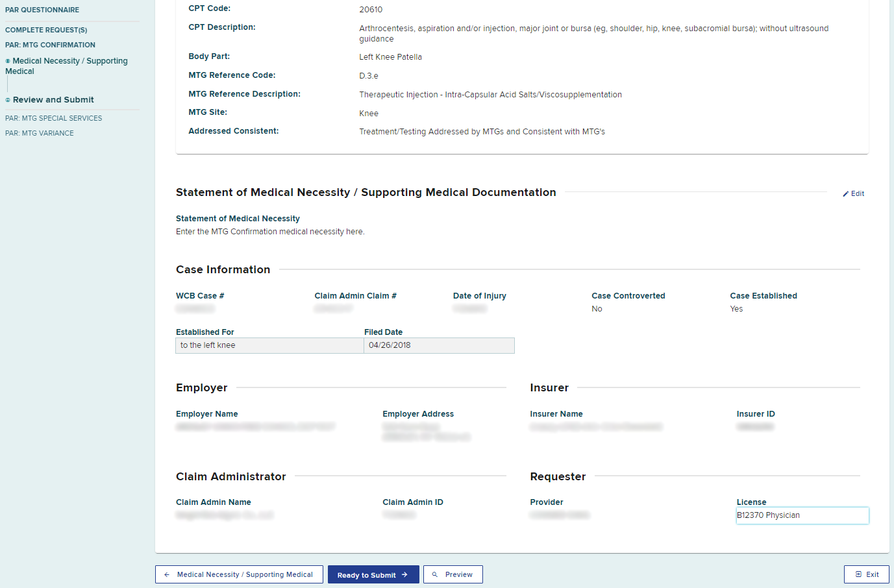Screen dimensions: 894x588
Task: Click the MTG Reference Code value D.3.e
Action: tap(369, 76)
